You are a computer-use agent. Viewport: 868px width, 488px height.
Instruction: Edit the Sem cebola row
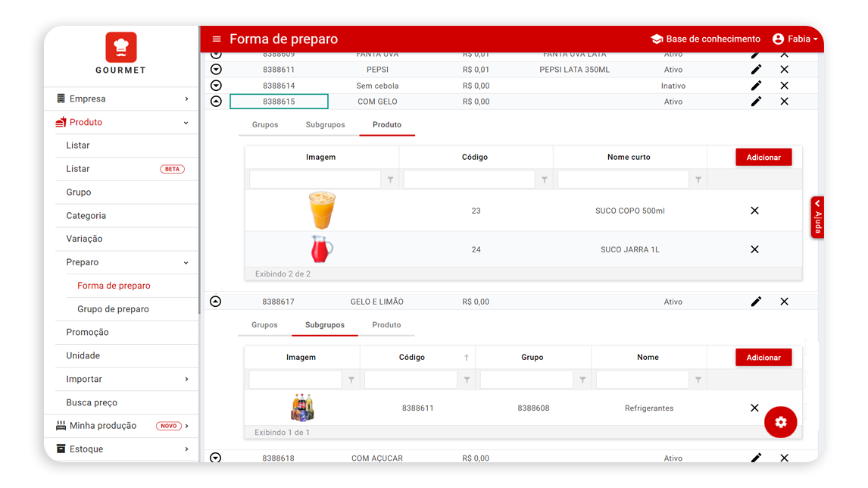pyautogui.click(x=756, y=86)
